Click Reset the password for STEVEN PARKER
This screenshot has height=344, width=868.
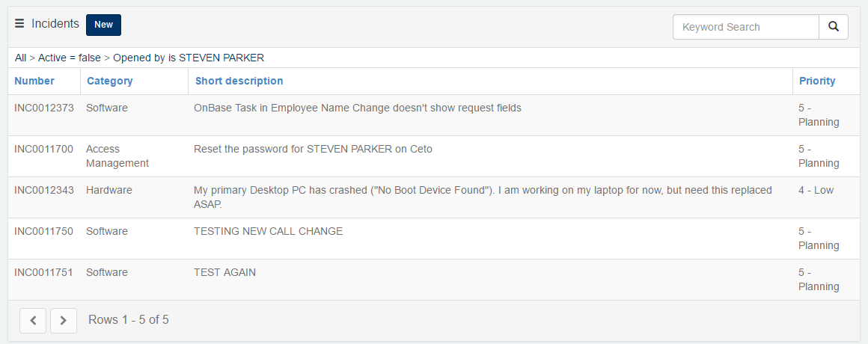tap(313, 149)
